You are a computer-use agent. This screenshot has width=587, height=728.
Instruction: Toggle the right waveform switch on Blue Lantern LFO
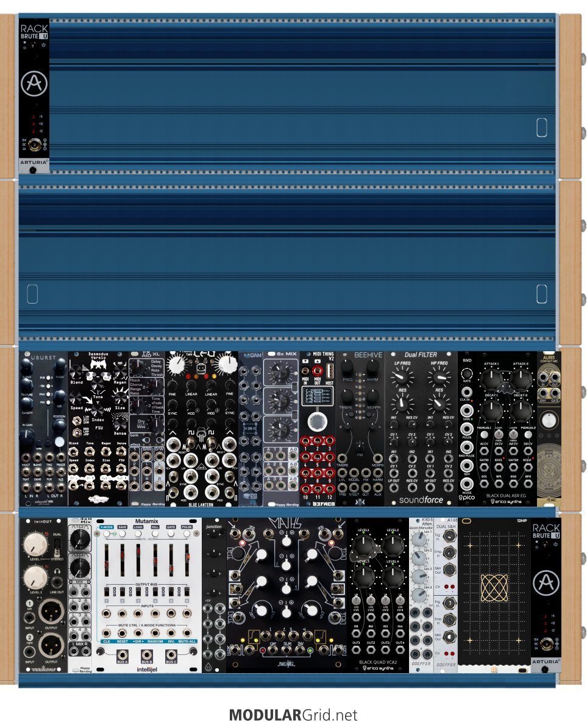(211, 443)
